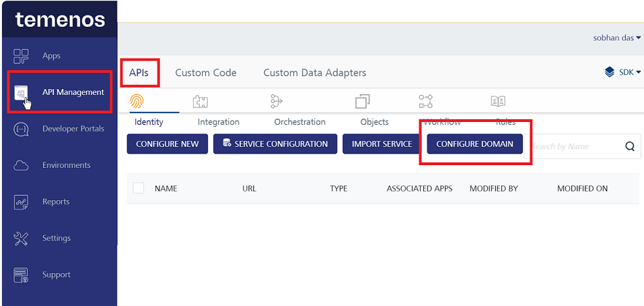Open the Identity tab label

coord(149,122)
